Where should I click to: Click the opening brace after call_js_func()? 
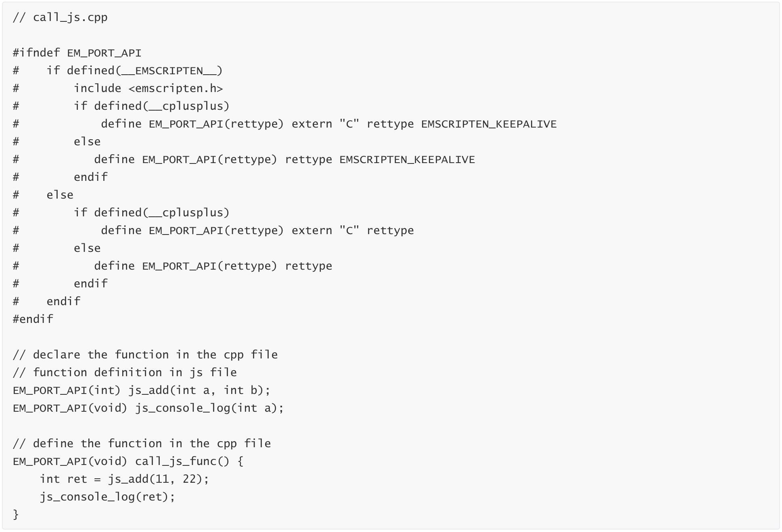(240, 461)
